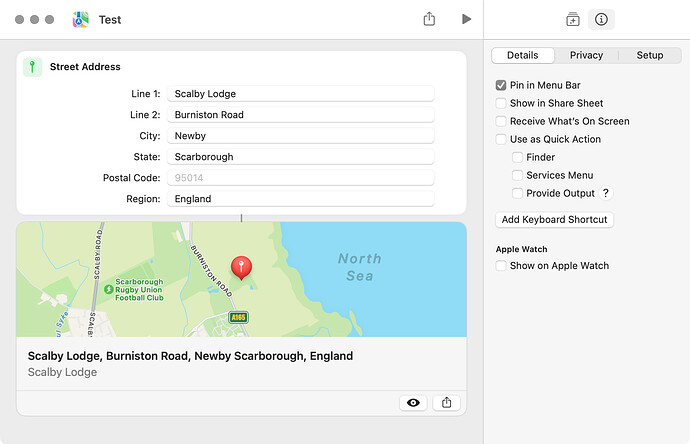690x444 pixels.
Task: Click the red pin on the map
Action: (x=241, y=268)
